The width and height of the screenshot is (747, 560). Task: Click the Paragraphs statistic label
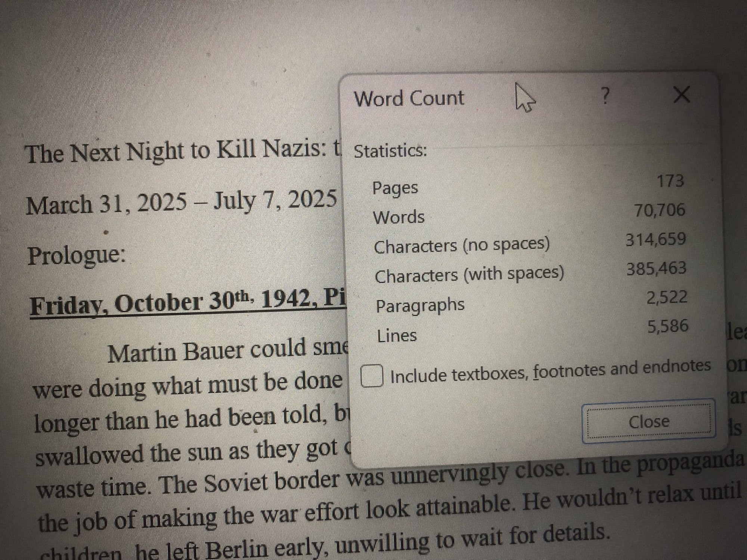[x=420, y=305]
